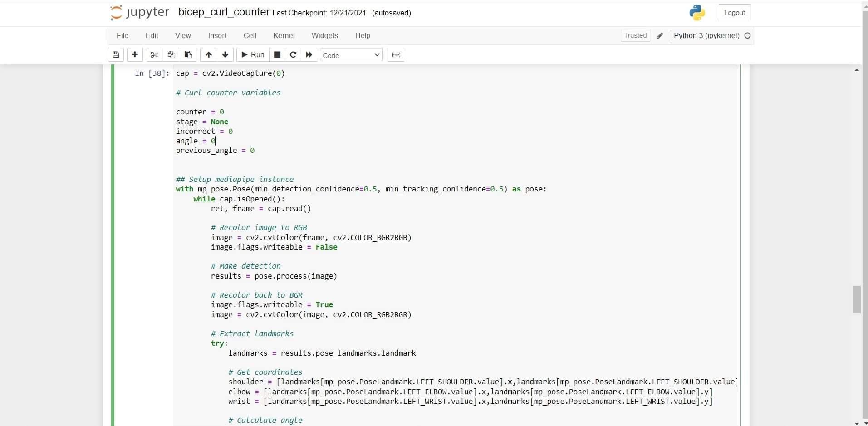Save the notebook via toolbar save icon
Viewport: 868px width, 426px height.
115,54
